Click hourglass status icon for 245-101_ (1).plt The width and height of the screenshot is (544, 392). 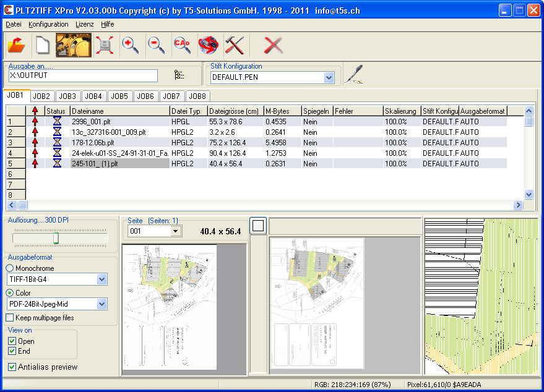click(57, 163)
